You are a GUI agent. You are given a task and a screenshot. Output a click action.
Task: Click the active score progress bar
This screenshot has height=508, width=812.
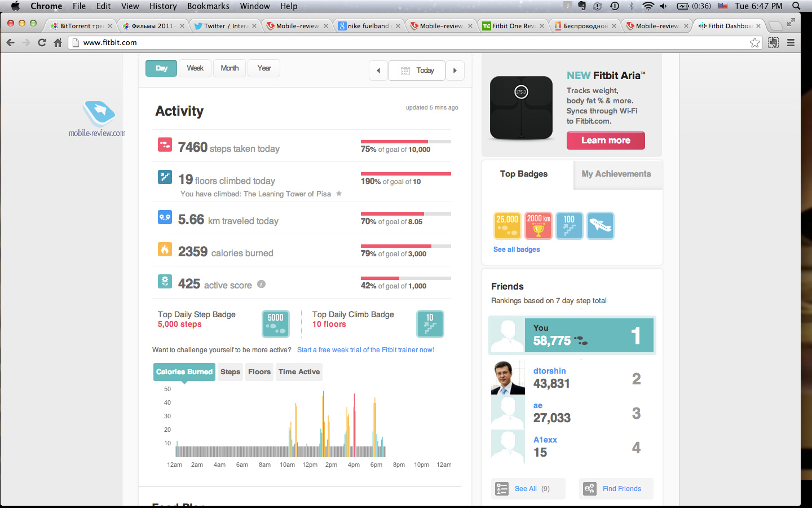pos(406,278)
